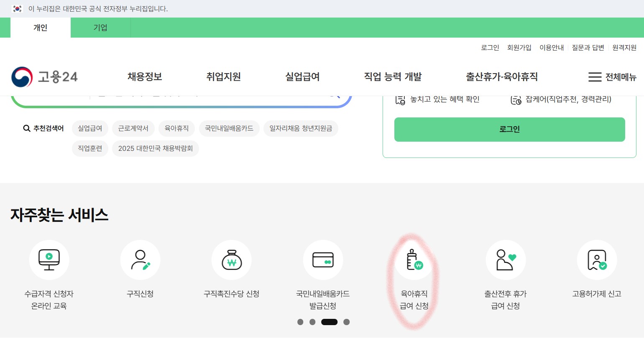Click the 구직촉진수당 신청 money-bag icon
Screen dimensions: 644x341
[231, 260]
